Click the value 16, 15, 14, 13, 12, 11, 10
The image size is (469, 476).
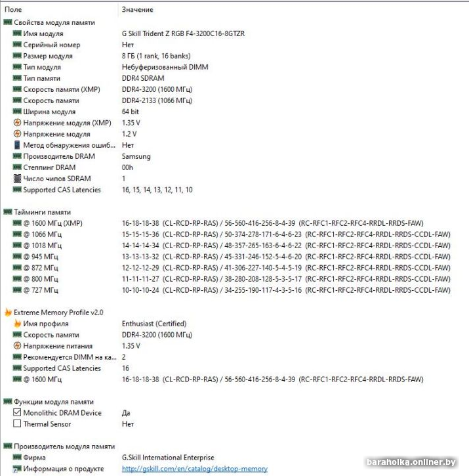(x=157, y=190)
